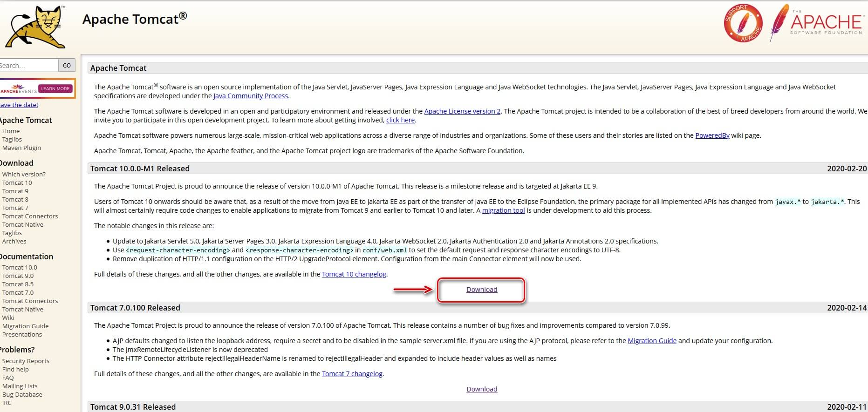Click the Apache Software Foundation feather logo

(816, 23)
